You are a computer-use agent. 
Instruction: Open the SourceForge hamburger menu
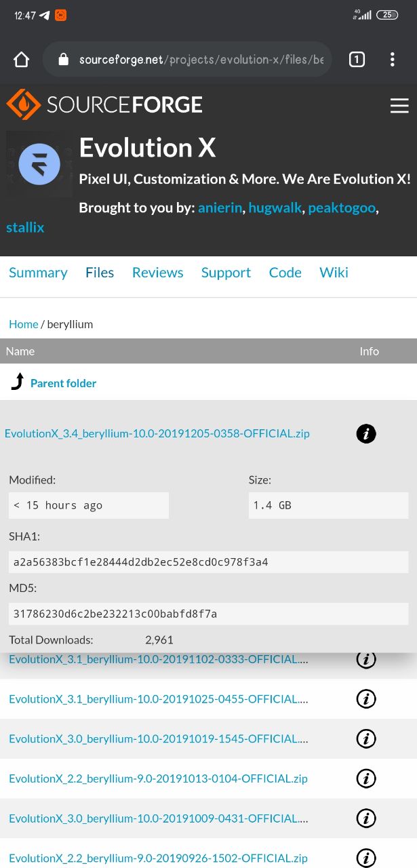[x=399, y=105]
